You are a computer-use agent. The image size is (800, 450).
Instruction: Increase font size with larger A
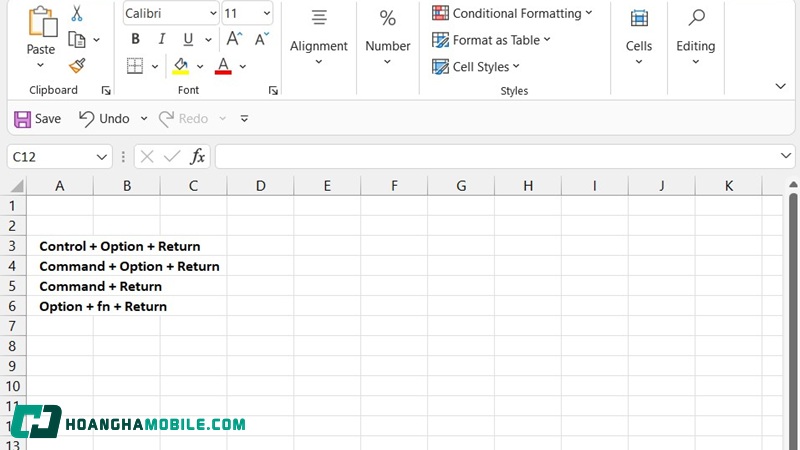coord(234,39)
